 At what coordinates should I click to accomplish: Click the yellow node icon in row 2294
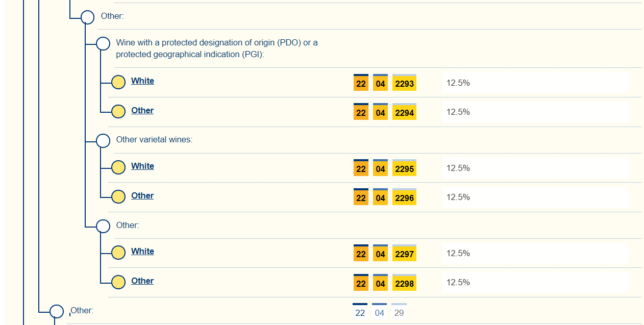pos(118,111)
